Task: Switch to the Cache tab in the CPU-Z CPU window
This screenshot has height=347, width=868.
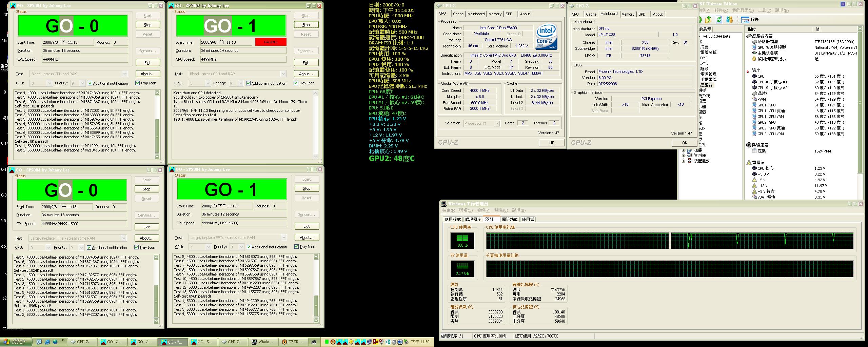Action: [x=458, y=14]
